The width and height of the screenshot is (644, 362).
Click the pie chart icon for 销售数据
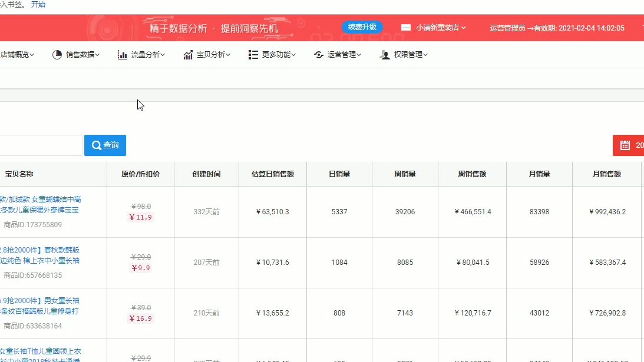(57, 55)
